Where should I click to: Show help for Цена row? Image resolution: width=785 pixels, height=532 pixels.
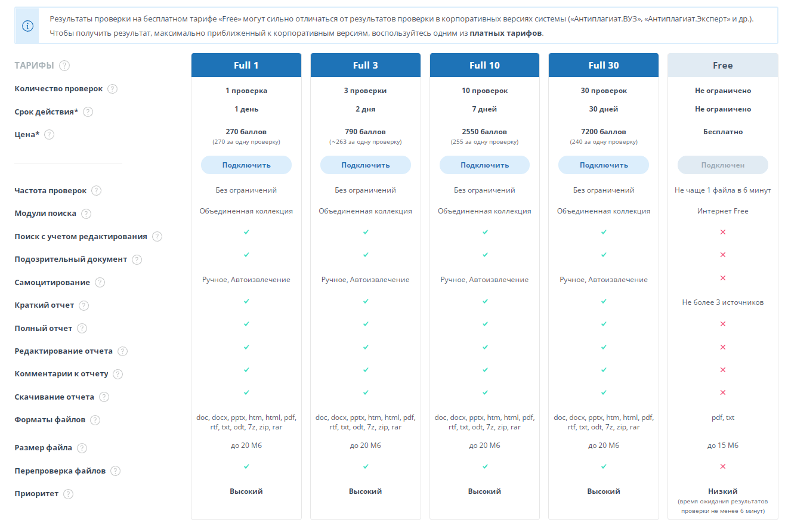[x=50, y=135]
